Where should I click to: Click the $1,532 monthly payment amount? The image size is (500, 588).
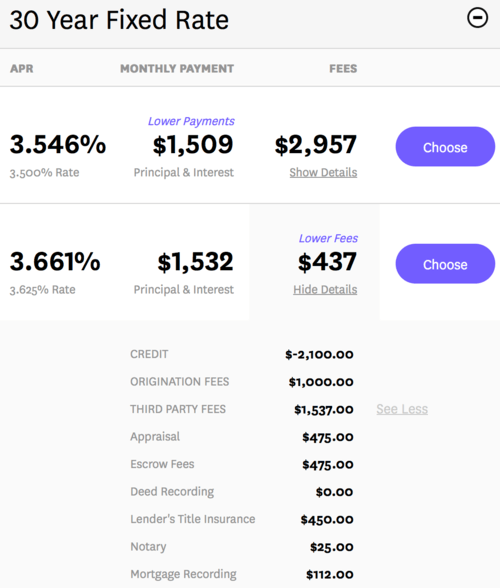(195, 262)
